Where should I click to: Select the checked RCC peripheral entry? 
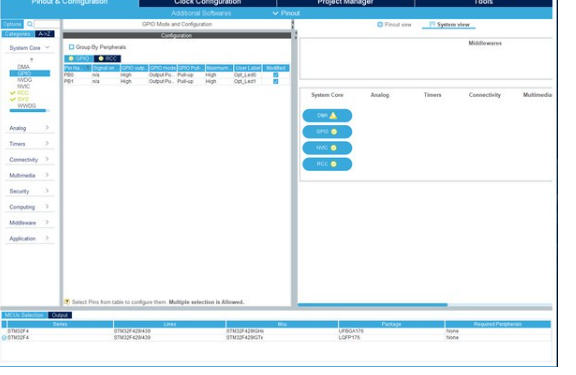(x=19, y=93)
